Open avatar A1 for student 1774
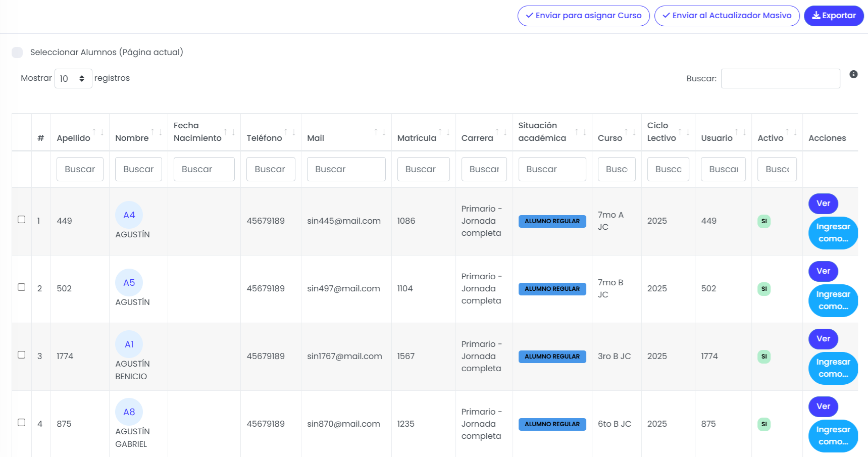 point(129,344)
